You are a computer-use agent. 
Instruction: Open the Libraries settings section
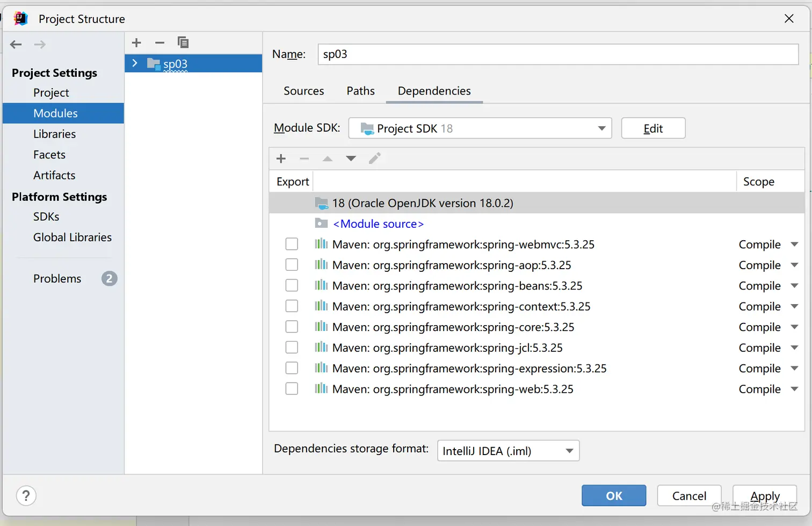pos(54,134)
